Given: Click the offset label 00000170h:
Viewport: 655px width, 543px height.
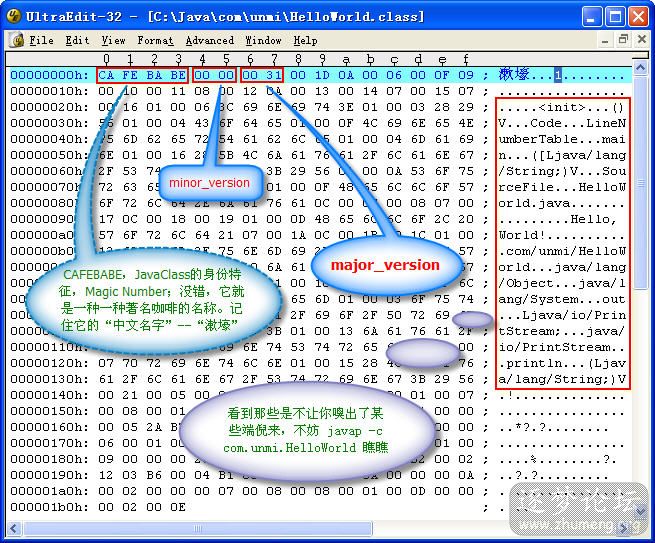Looking at the screenshot, I should point(49,443).
